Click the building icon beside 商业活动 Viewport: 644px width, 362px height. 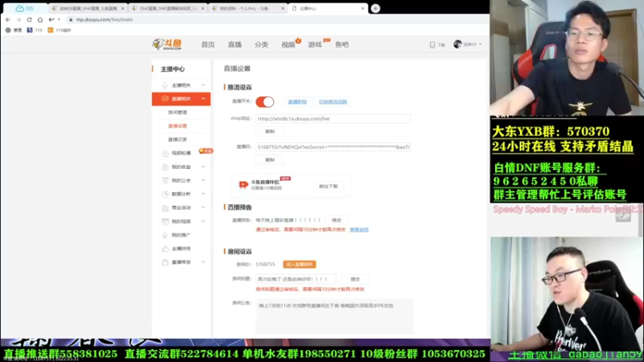point(165,208)
